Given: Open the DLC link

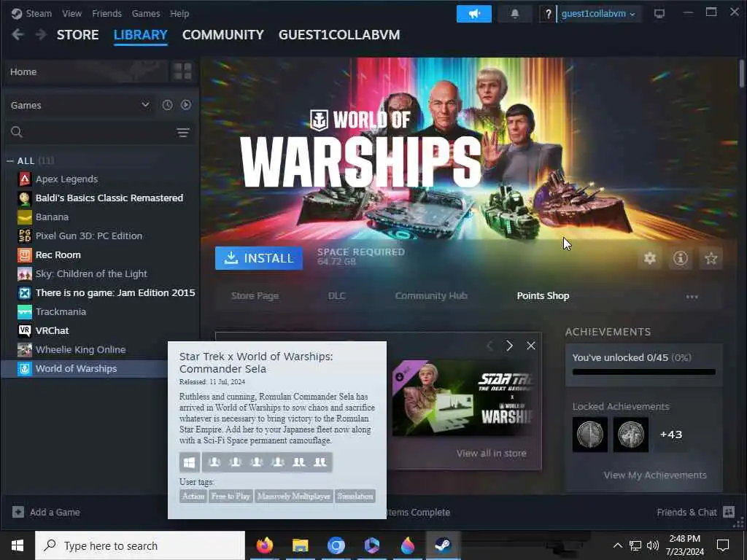Looking at the screenshot, I should pyautogui.click(x=337, y=296).
